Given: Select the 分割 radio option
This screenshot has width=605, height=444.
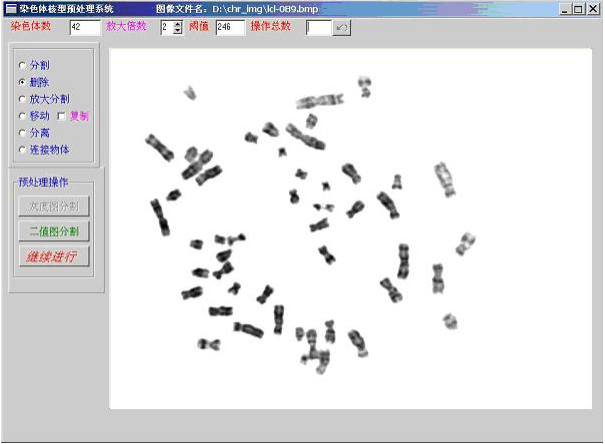Looking at the screenshot, I should 22,64.
